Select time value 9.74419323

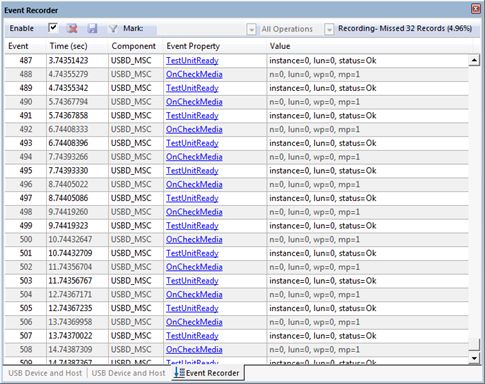68,226
